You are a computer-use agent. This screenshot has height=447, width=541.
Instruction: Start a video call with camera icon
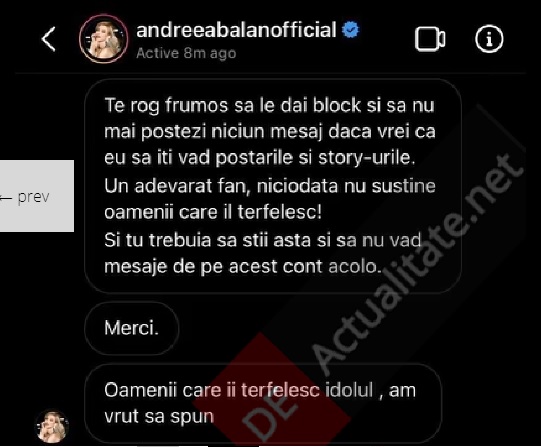click(430, 39)
